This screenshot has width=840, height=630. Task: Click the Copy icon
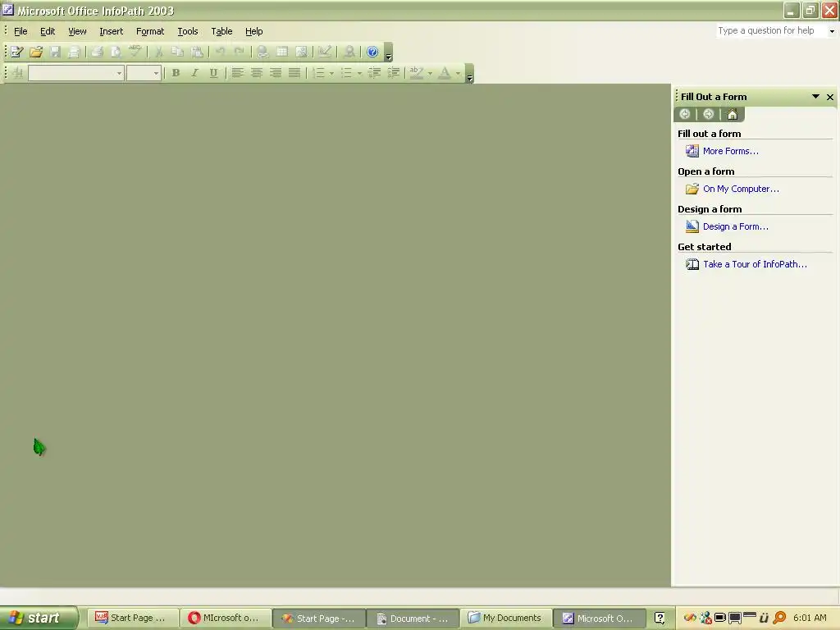click(177, 52)
